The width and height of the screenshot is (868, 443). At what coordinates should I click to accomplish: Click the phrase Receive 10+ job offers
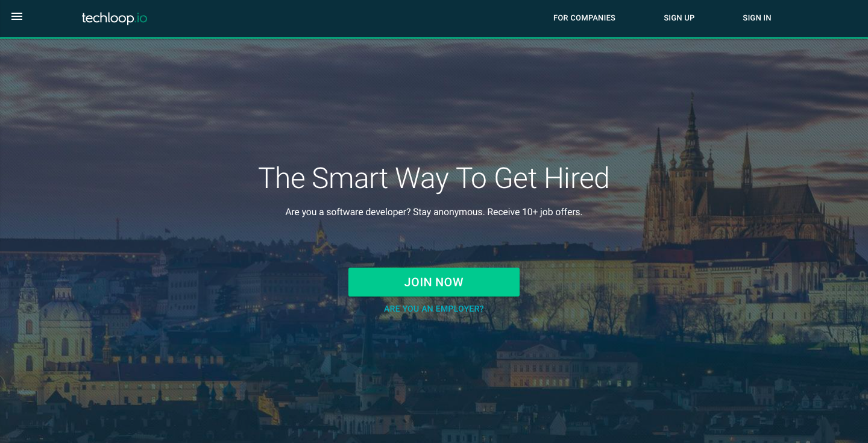click(x=535, y=212)
